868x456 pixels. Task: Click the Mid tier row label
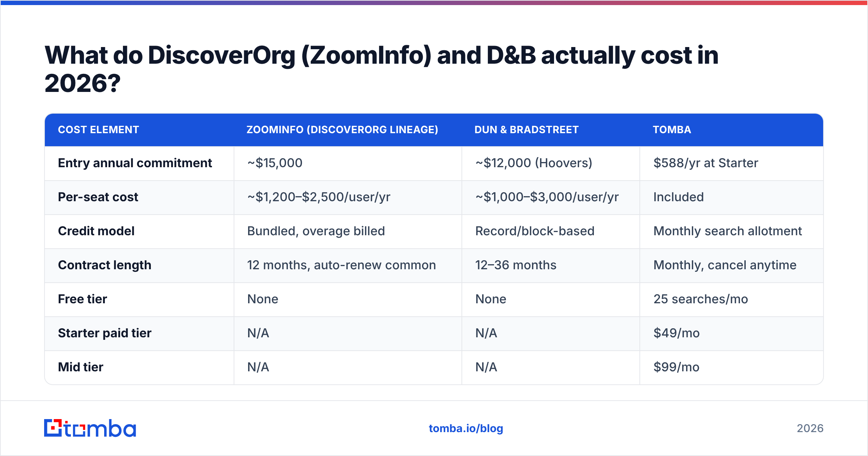81,367
